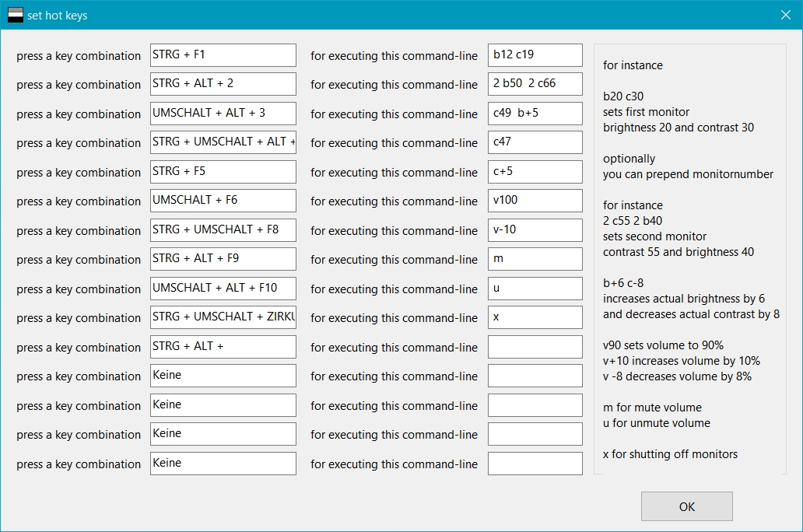The height and width of the screenshot is (532, 803).
Task: Focus the incomplete STRG + ALT + hotkey field
Action: pyautogui.click(x=223, y=347)
